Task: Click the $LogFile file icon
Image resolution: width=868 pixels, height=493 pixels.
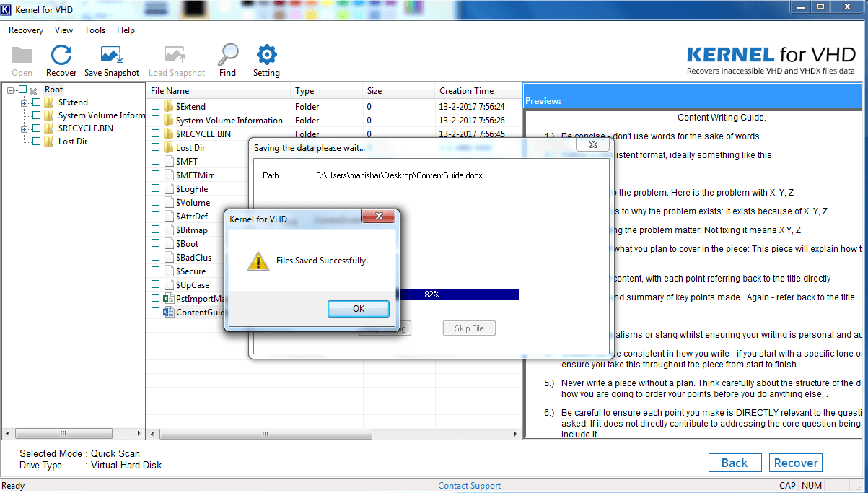Action: click(x=169, y=188)
